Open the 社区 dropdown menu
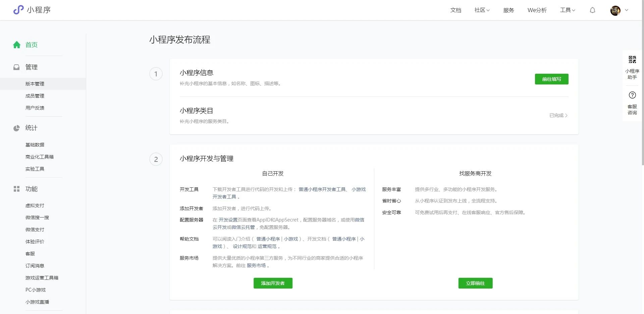The width and height of the screenshot is (644, 314). pyautogui.click(x=482, y=10)
